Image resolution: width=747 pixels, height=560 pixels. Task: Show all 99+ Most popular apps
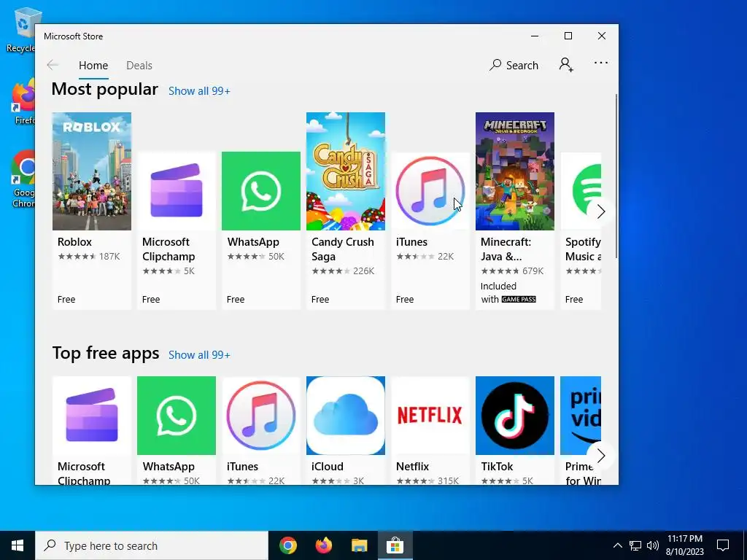[199, 91]
